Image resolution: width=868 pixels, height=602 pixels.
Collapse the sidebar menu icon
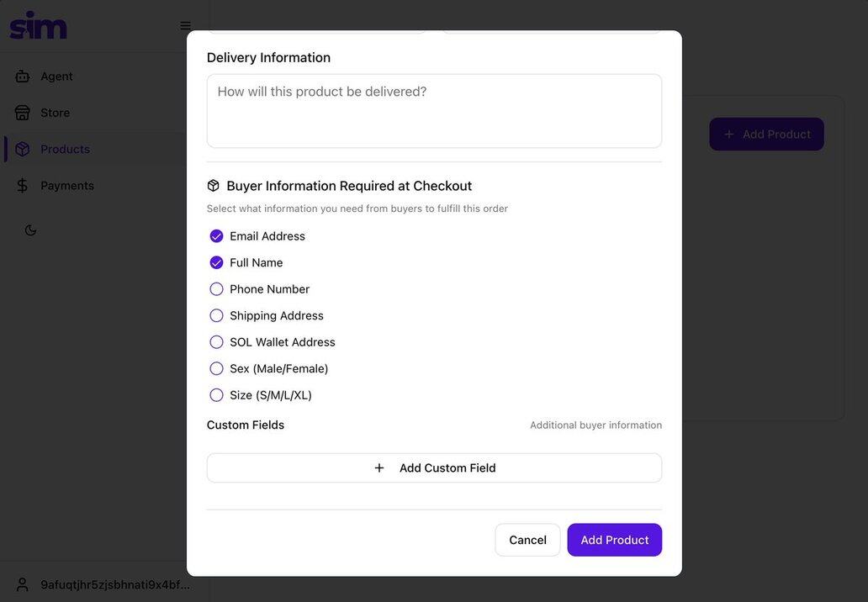pos(185,26)
